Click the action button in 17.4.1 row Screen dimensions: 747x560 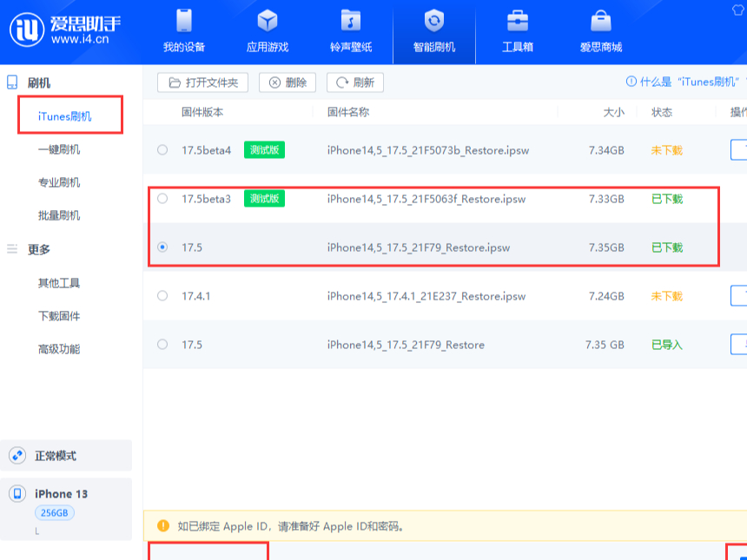[738, 296]
